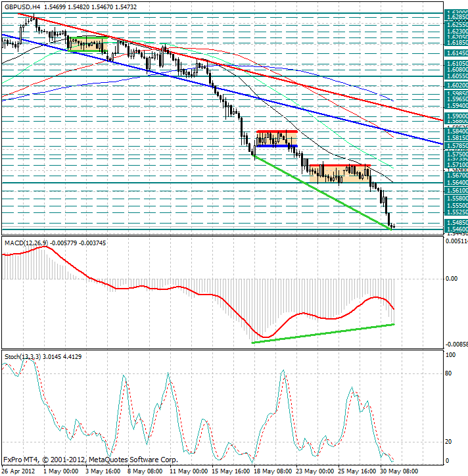Click the 18 May 08:00 time label

click(x=273, y=471)
